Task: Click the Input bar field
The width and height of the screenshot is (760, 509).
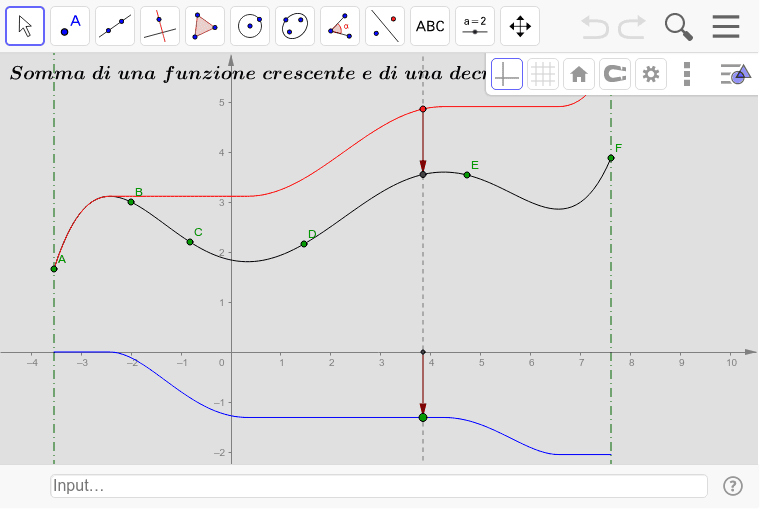Action: point(379,486)
